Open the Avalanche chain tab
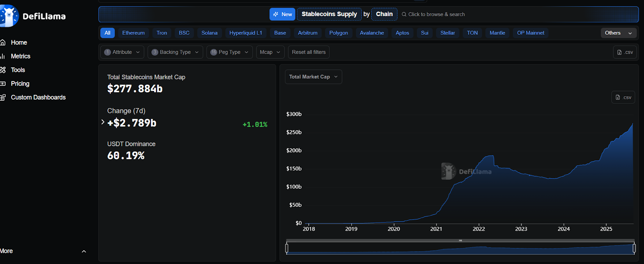 pos(372,33)
